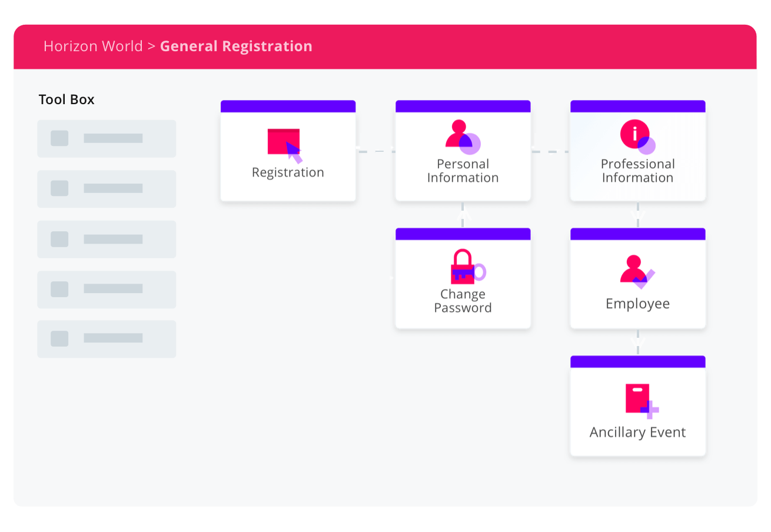The height and width of the screenshot is (532, 771).
Task: Click the Ancillary Event card label
Action: click(637, 433)
